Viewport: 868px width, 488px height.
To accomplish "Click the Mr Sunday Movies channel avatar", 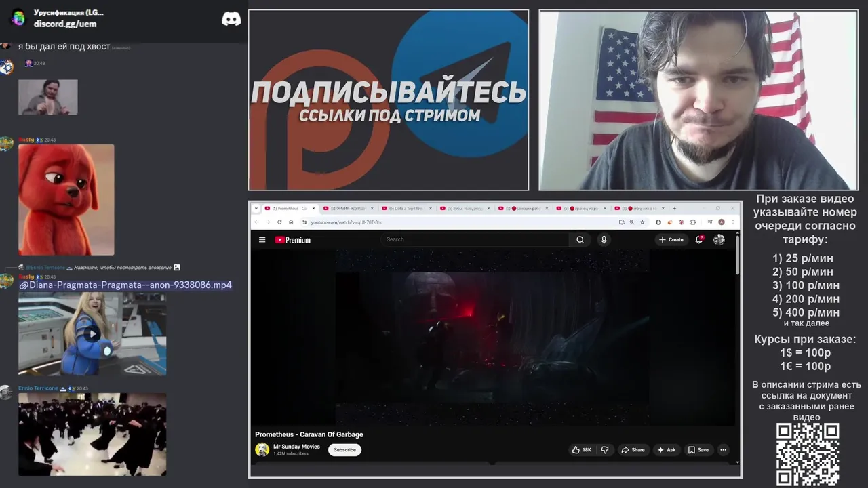I will click(262, 449).
